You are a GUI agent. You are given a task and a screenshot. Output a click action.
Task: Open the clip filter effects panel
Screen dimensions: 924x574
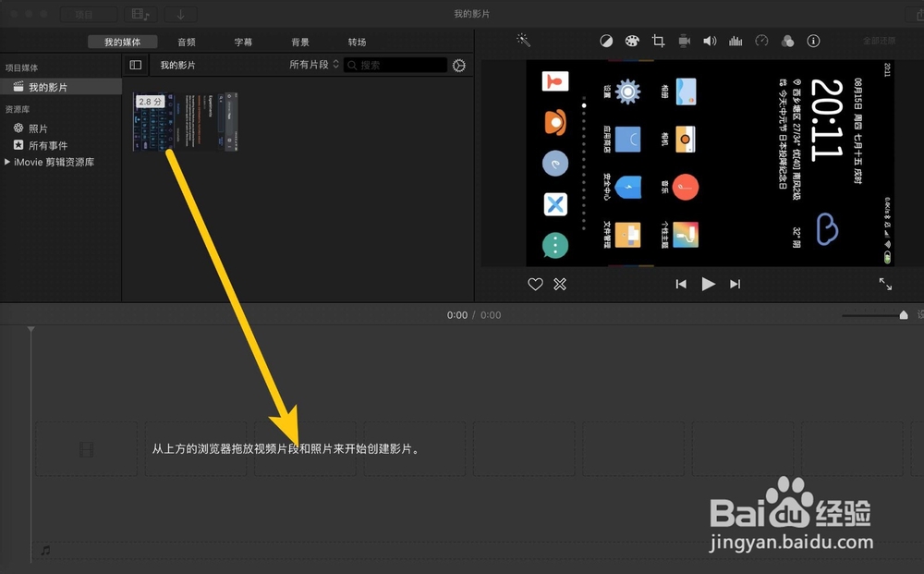pyautogui.click(x=787, y=41)
